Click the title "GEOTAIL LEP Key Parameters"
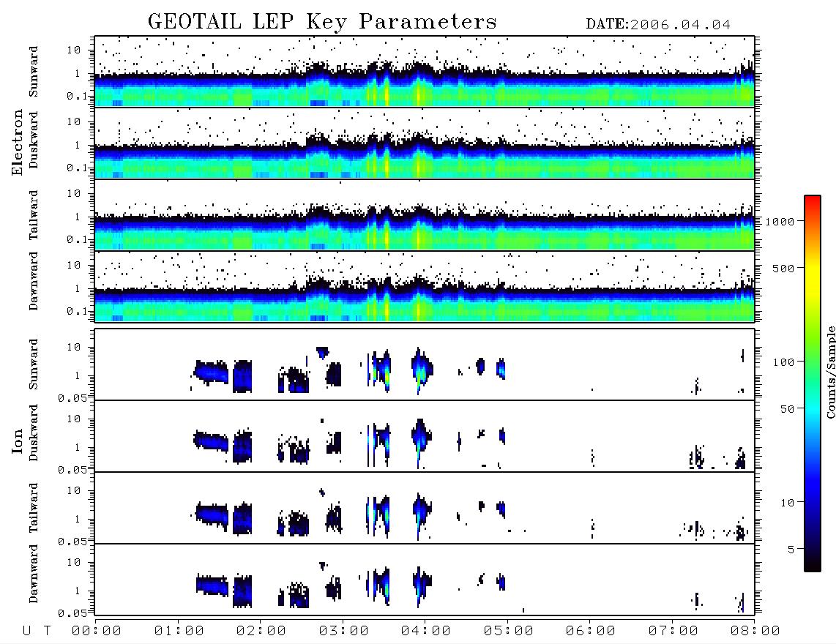The height and width of the screenshot is (644, 836). [322, 22]
